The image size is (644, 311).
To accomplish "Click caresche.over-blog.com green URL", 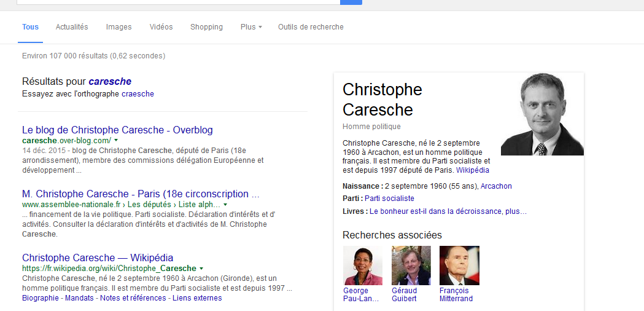I will (66, 140).
